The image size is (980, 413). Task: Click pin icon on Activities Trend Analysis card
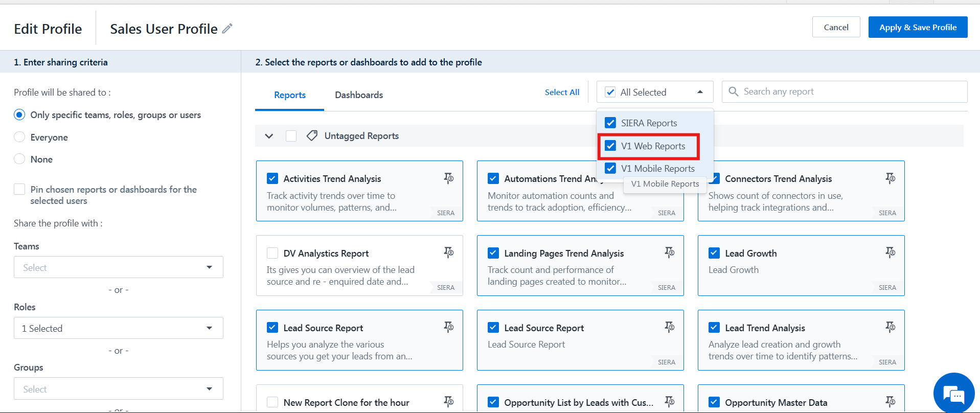[x=448, y=178]
